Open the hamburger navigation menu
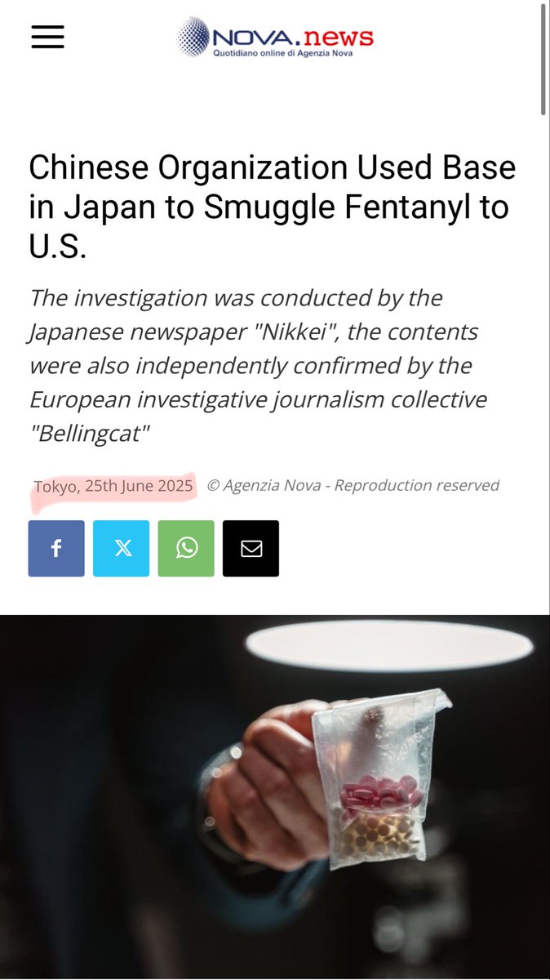Screen dimensions: 550x980 pyautogui.click(x=47, y=38)
